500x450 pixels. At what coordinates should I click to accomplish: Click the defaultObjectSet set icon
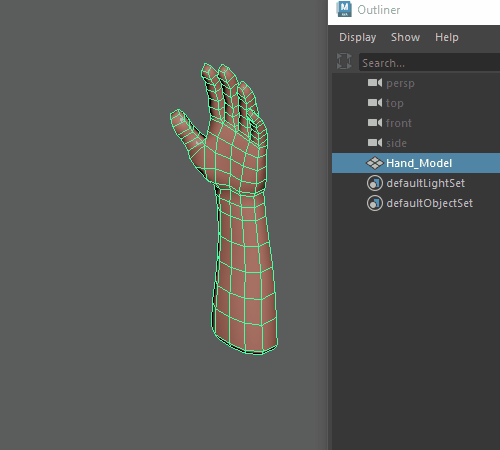pos(375,203)
